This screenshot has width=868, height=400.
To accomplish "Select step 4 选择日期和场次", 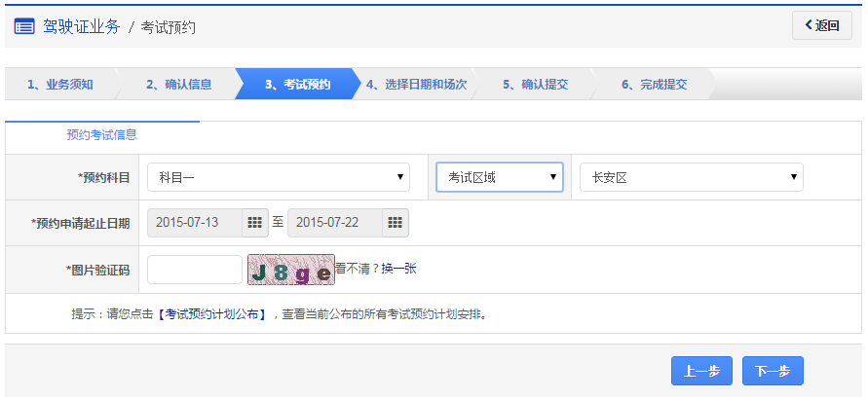I will (x=416, y=85).
